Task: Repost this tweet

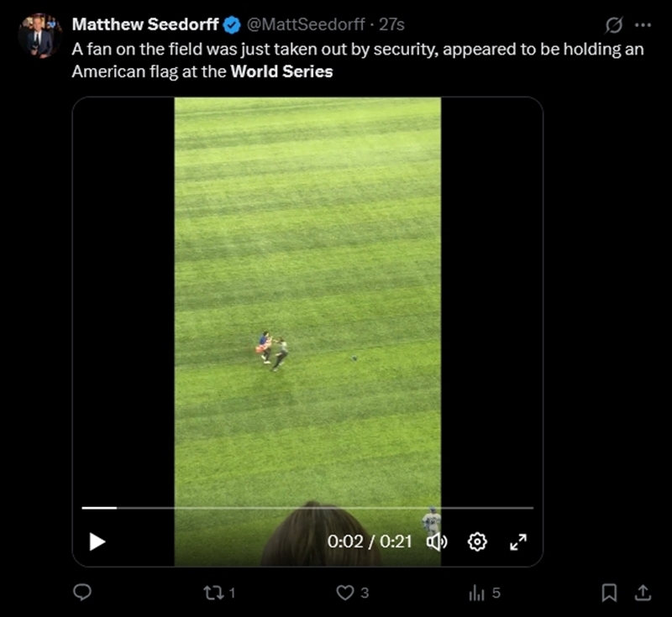Action: [x=215, y=593]
